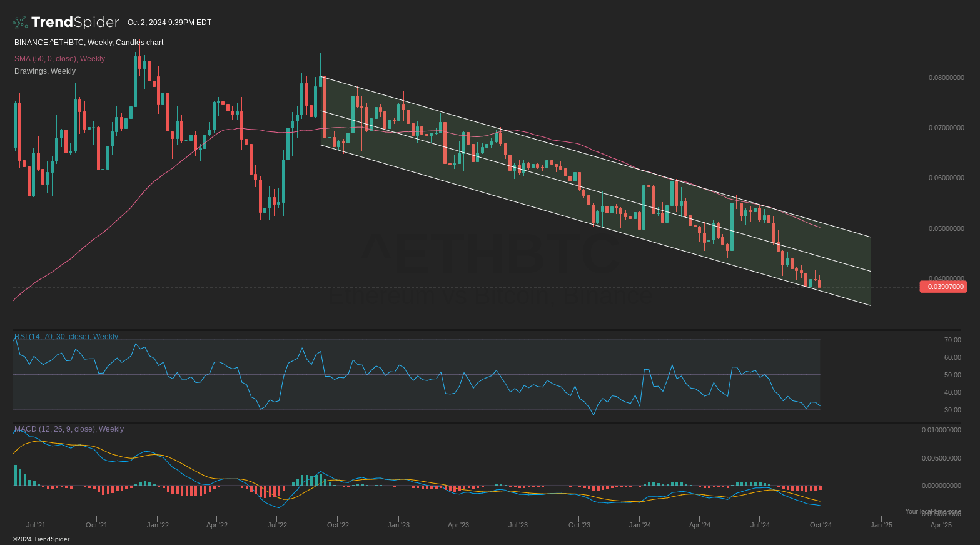This screenshot has width=980, height=545.
Task: Toggle the SMA (50, 0, close) legend
Action: point(59,59)
